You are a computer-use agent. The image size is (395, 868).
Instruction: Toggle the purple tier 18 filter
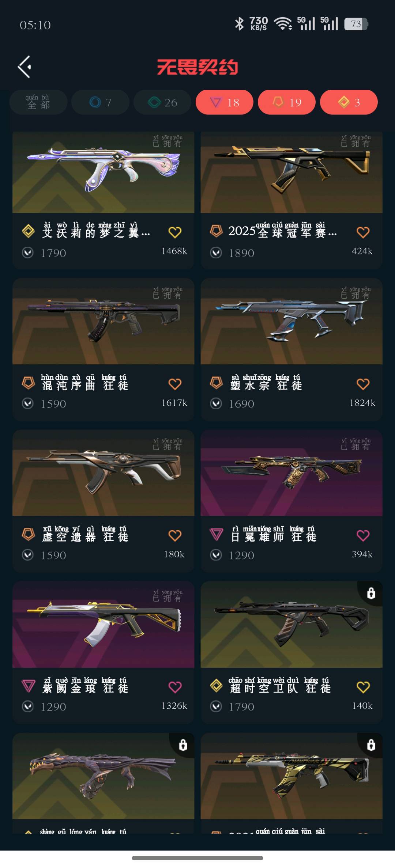tap(225, 102)
